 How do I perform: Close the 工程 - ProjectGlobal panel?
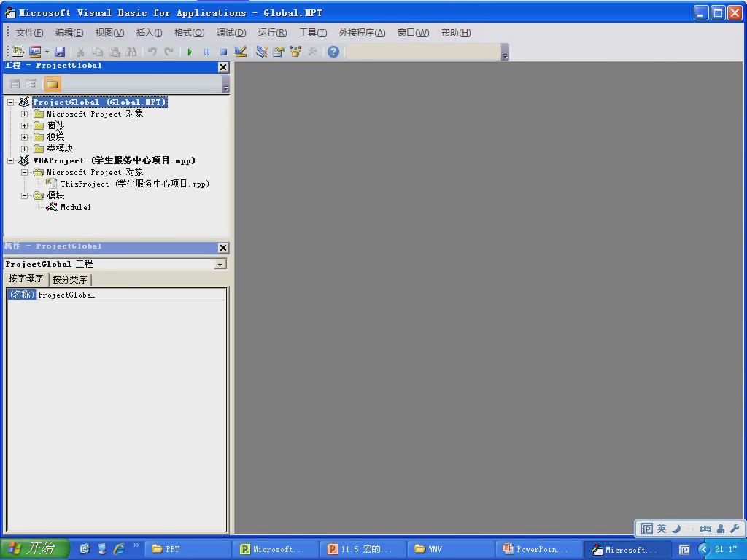(223, 67)
